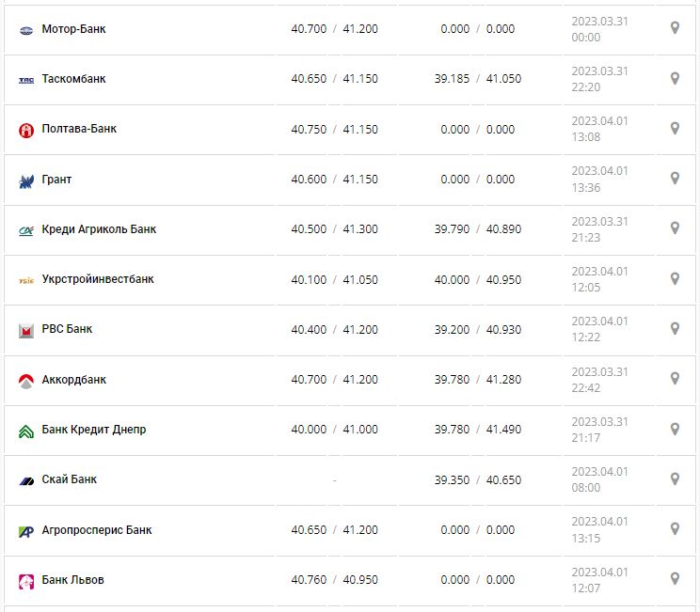
Task: Open the Банк Львов map marker
Action: (675, 578)
